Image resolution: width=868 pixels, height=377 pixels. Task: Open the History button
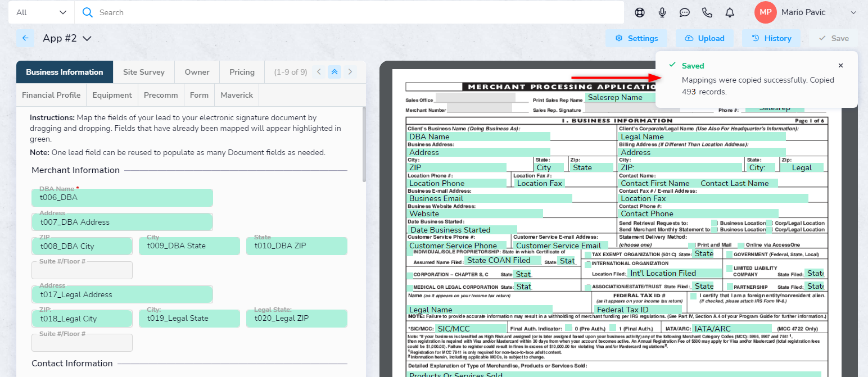click(x=771, y=38)
